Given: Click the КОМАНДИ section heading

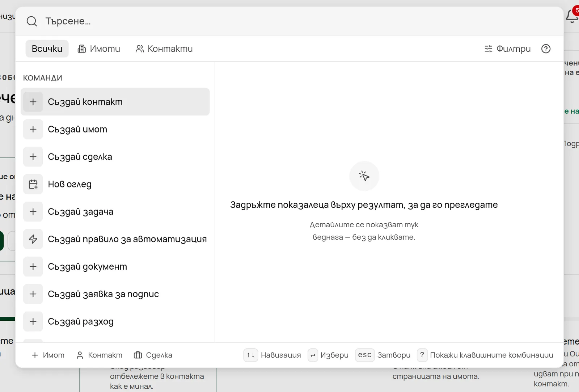Looking at the screenshot, I should click(43, 78).
